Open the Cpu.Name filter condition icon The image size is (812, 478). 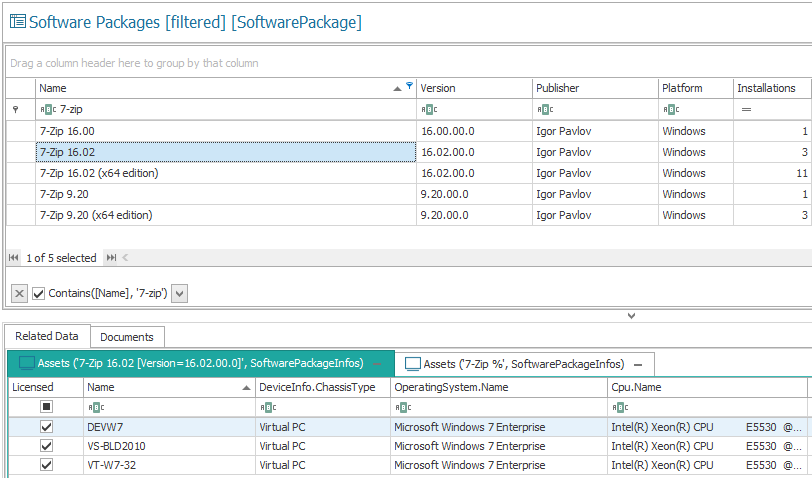coord(620,408)
